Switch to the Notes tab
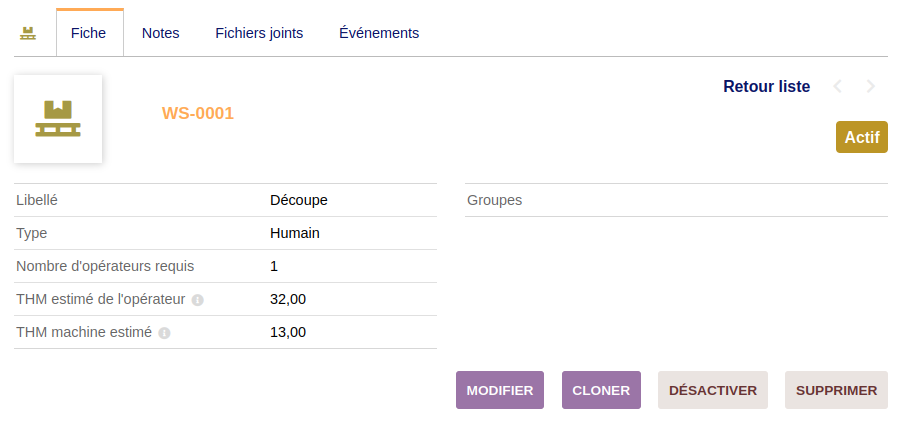 pos(160,33)
